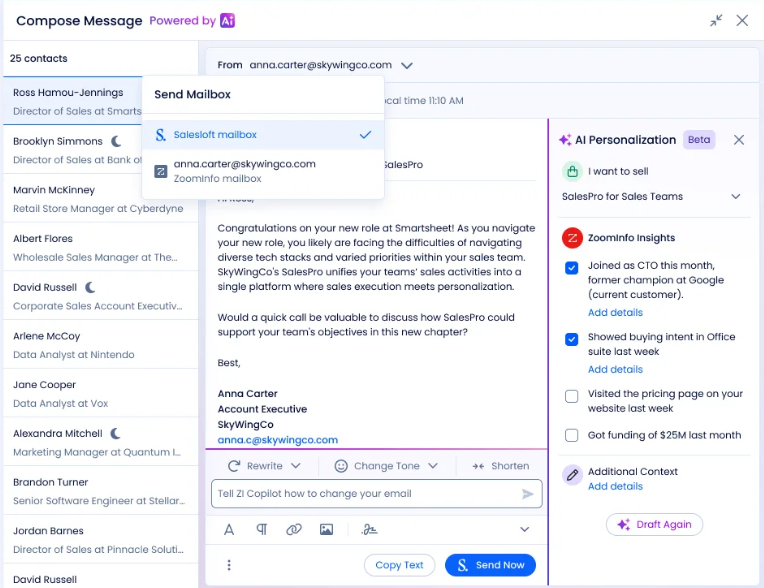Click the green shopping bag icon
Screen dimensions: 764x588
pos(573,171)
